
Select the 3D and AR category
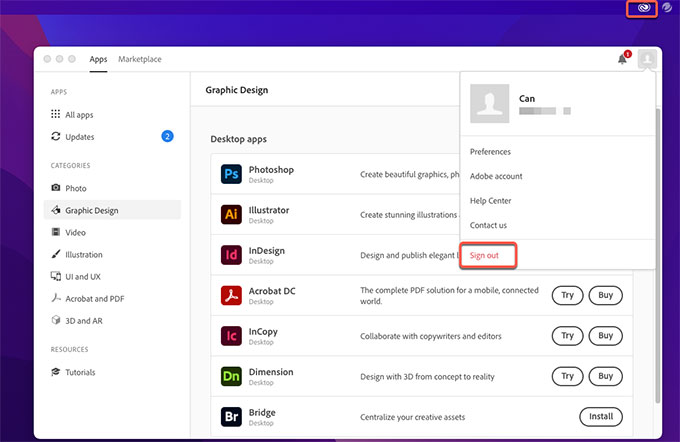(x=84, y=321)
